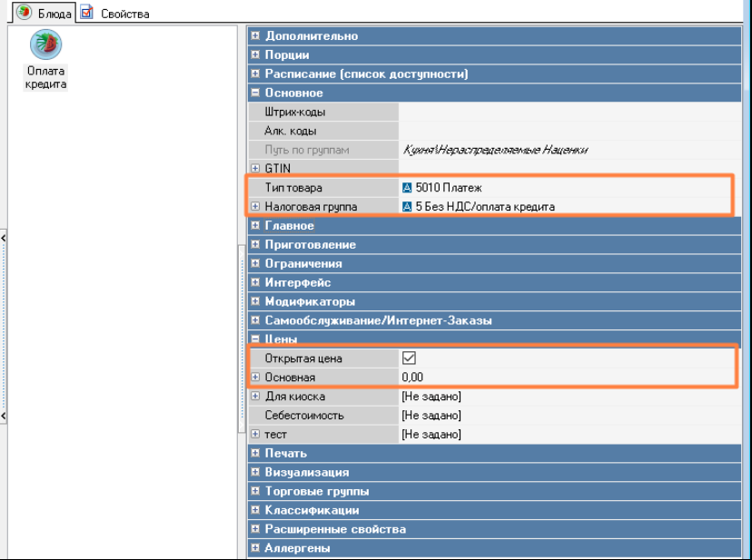Expand the Печать section
The height and width of the screenshot is (560, 752).
256,453
